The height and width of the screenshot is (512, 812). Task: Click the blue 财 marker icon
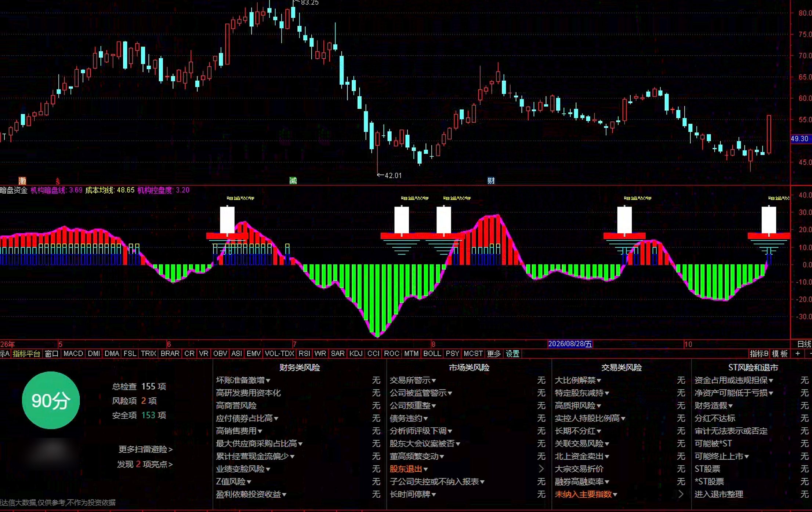coord(491,180)
